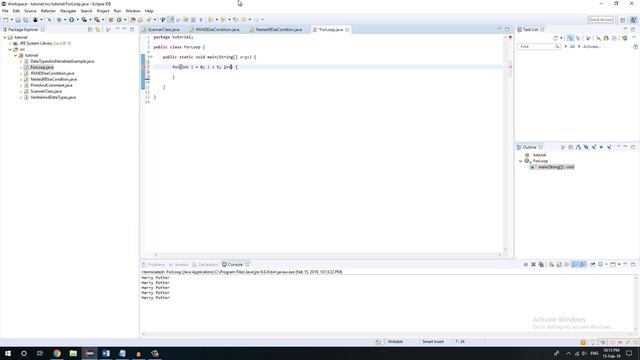
Task: Click the Open Perspective icon
Action: tap(623, 20)
